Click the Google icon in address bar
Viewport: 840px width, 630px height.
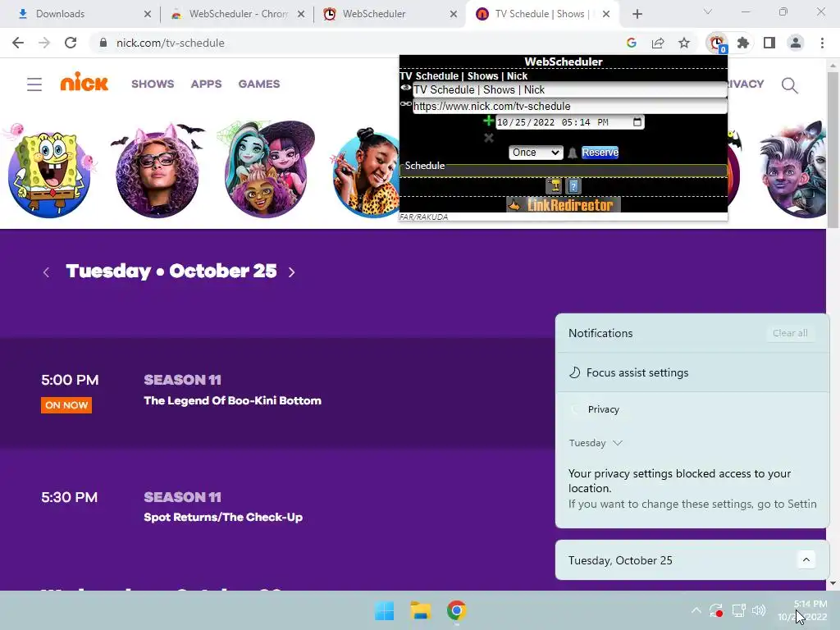point(632,43)
